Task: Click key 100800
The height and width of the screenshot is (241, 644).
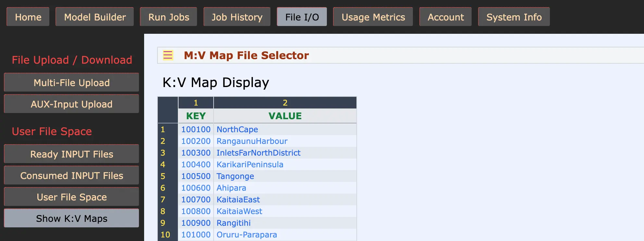Action: pos(196,211)
